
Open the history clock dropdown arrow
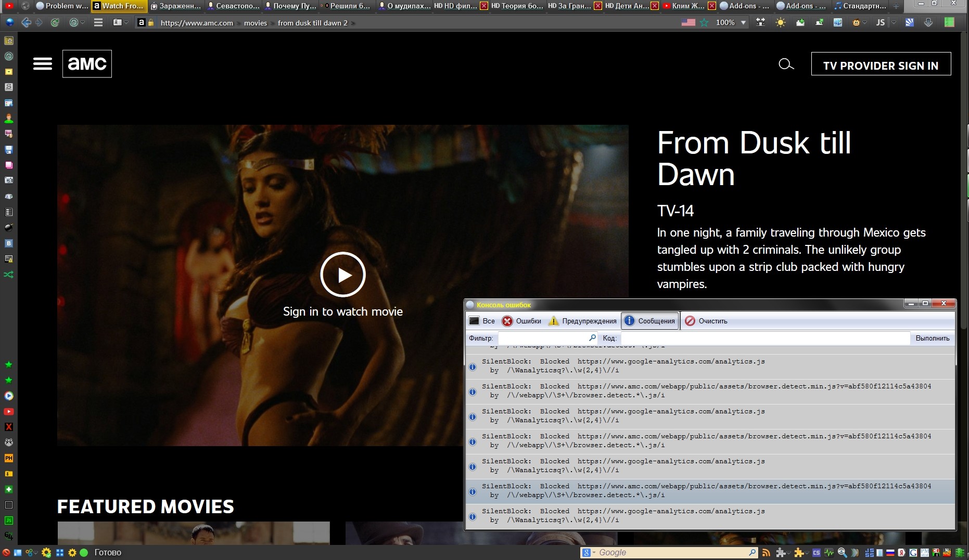pyautogui.click(x=83, y=23)
